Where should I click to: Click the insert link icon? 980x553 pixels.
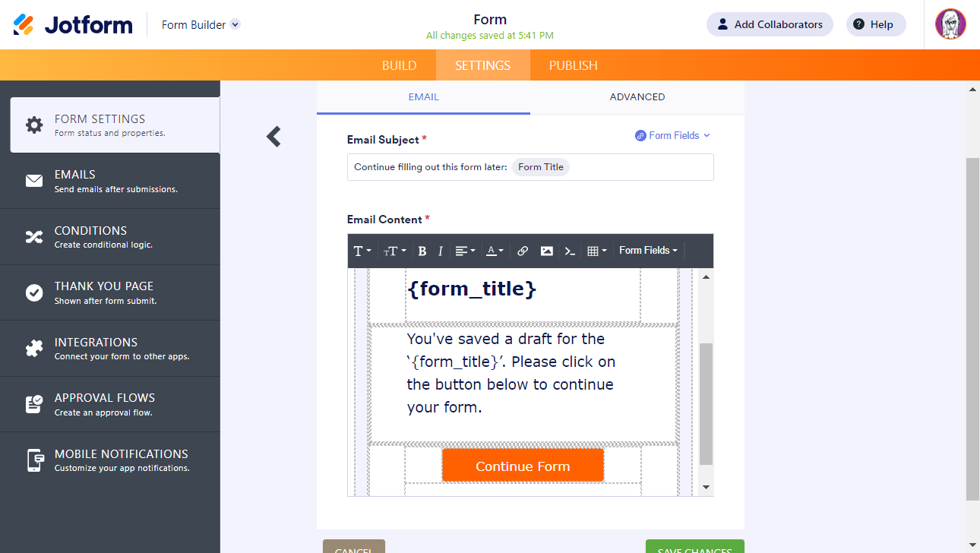click(523, 251)
